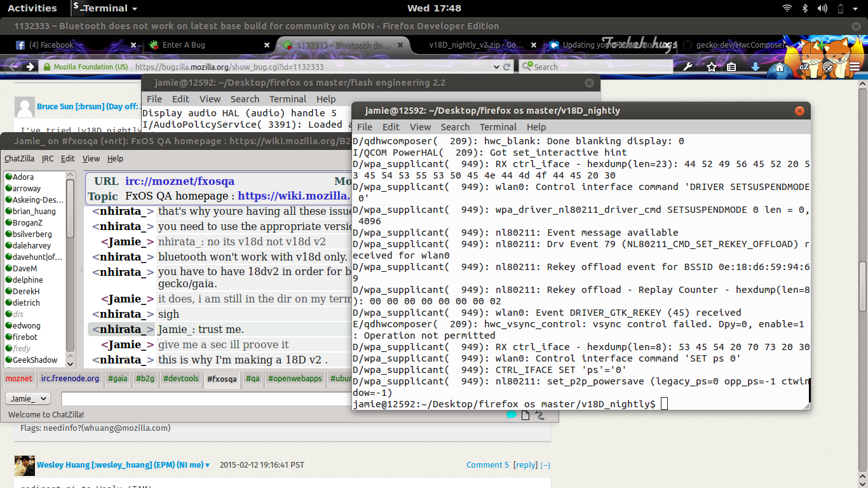
Task: Switch to the #devtools channel tab
Action: click(181, 379)
